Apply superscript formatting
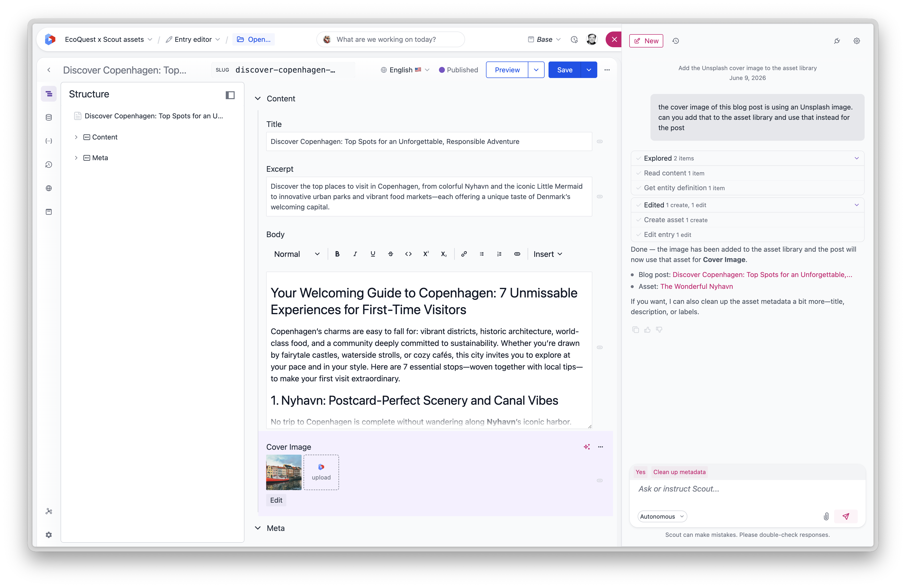Viewport: 906px width, 588px height. 426,254
